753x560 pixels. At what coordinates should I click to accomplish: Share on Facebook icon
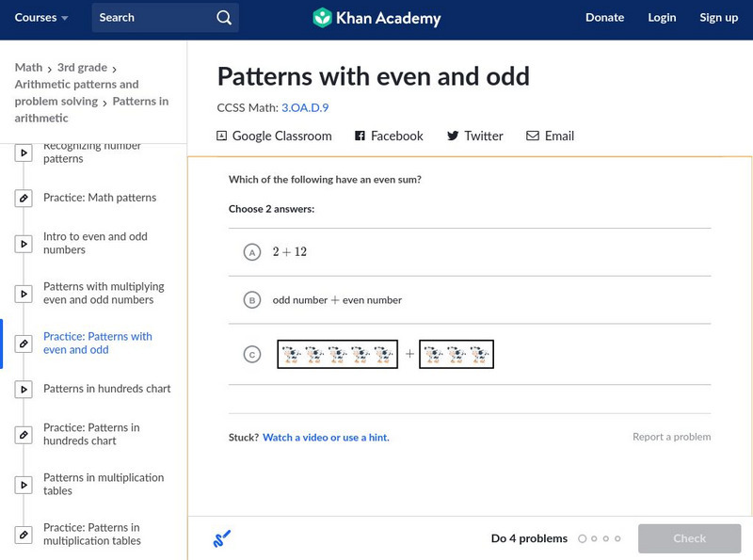click(360, 136)
